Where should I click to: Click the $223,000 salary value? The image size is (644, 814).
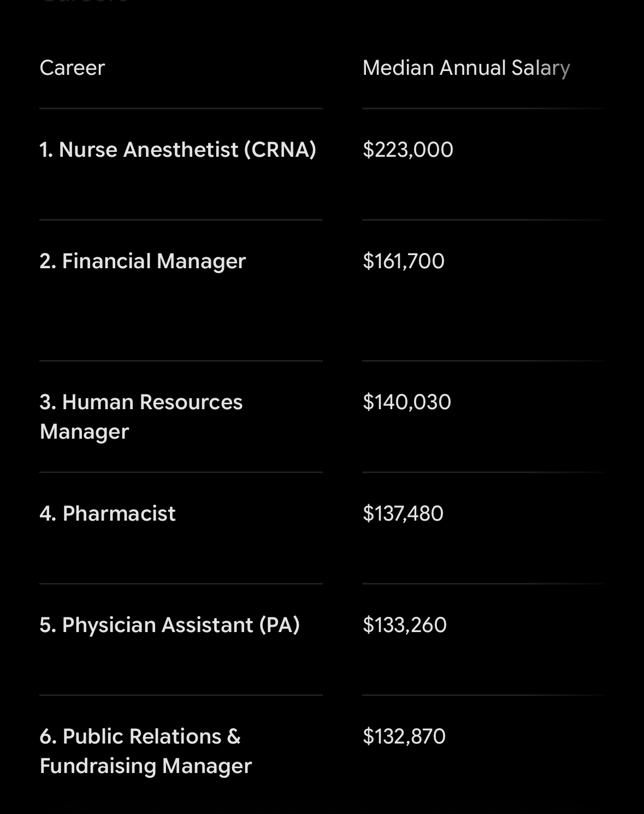coord(407,150)
